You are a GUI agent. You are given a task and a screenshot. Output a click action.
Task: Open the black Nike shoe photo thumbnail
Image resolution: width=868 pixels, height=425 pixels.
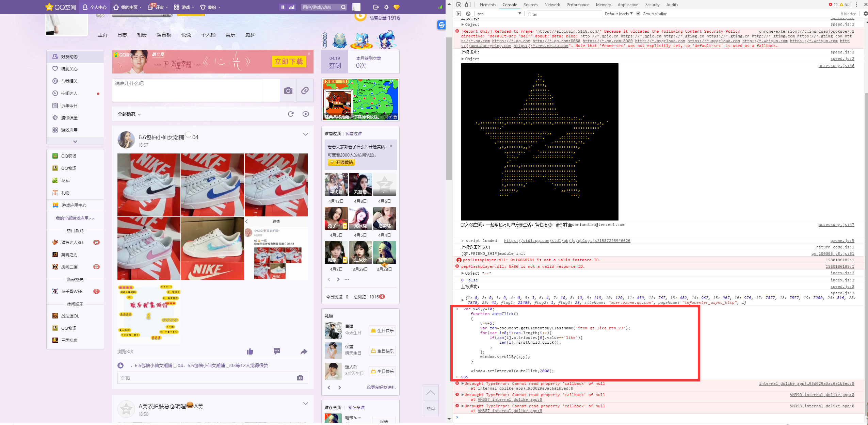tap(149, 185)
